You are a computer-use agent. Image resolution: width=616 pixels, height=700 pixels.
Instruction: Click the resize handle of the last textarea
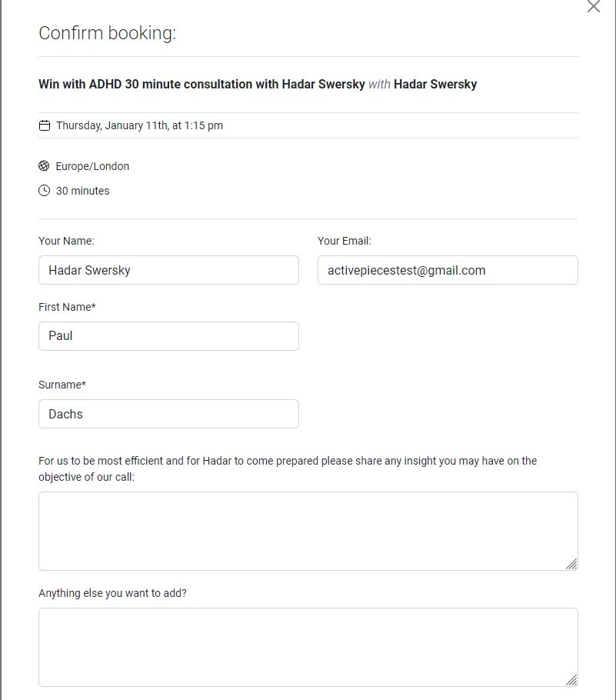click(571, 680)
